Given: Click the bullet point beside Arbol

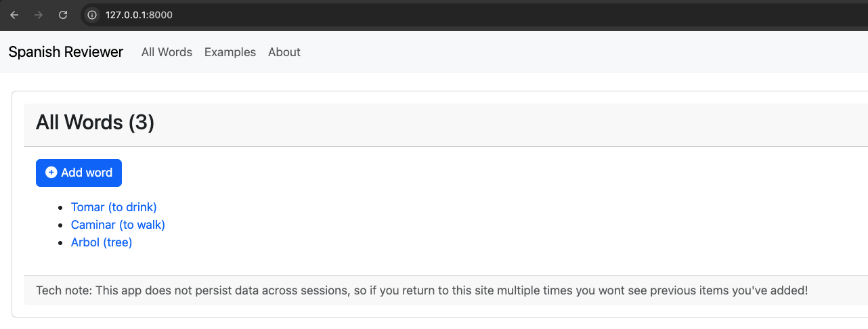Looking at the screenshot, I should pyautogui.click(x=62, y=243).
